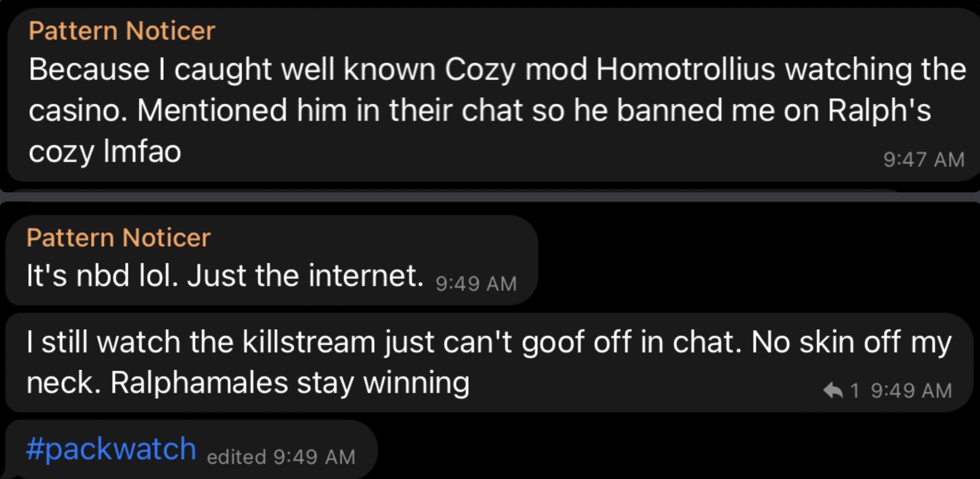Click the #packwatch message bubble background

click(192, 450)
